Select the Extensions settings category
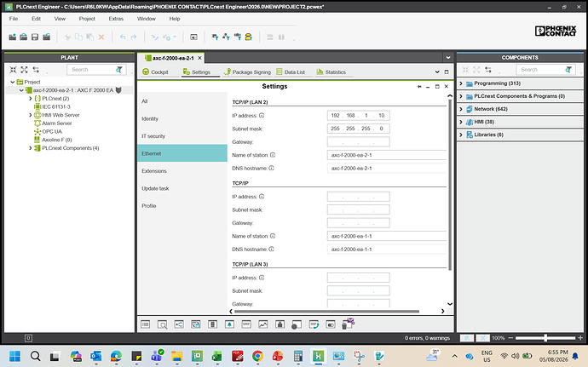Screen dimensions: 588x367 [182, 171]
